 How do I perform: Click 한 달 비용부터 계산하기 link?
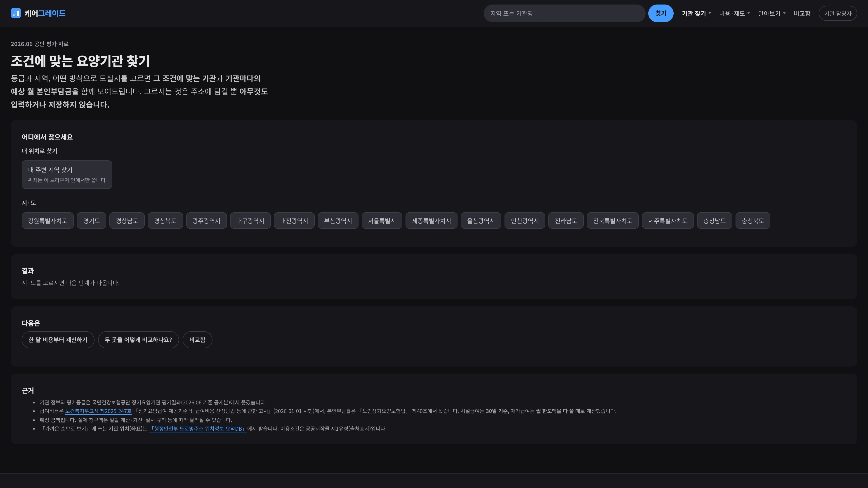(58, 340)
